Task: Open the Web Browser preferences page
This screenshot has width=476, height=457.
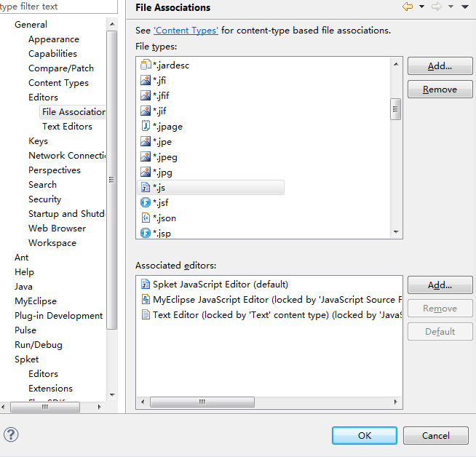Action: click(x=57, y=228)
